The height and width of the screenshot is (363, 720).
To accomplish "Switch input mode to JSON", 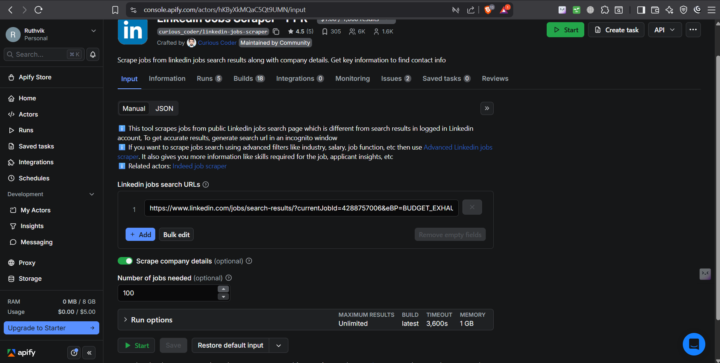I will 164,108.
